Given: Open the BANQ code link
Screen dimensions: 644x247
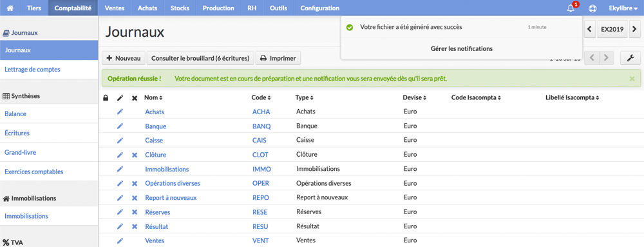Looking at the screenshot, I should click(x=261, y=126).
